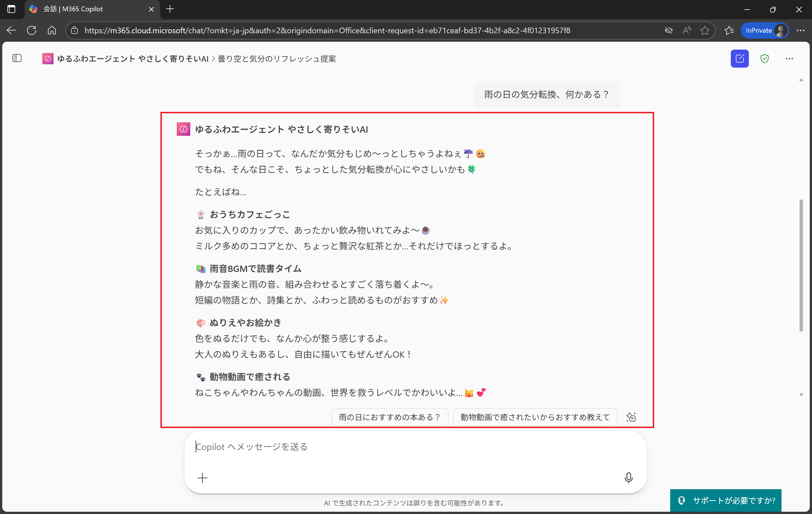Toggle password visibility in the address bar
The image size is (812, 514).
coord(669,30)
